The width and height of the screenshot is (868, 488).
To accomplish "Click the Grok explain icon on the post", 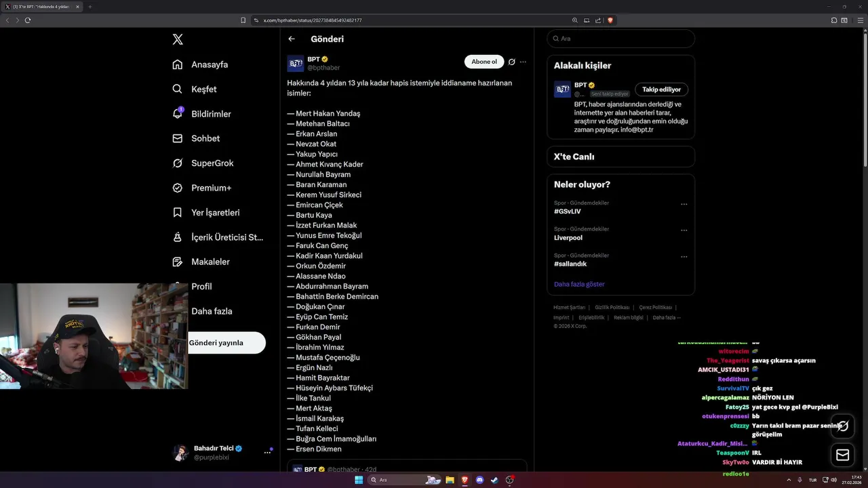I will click(x=512, y=62).
